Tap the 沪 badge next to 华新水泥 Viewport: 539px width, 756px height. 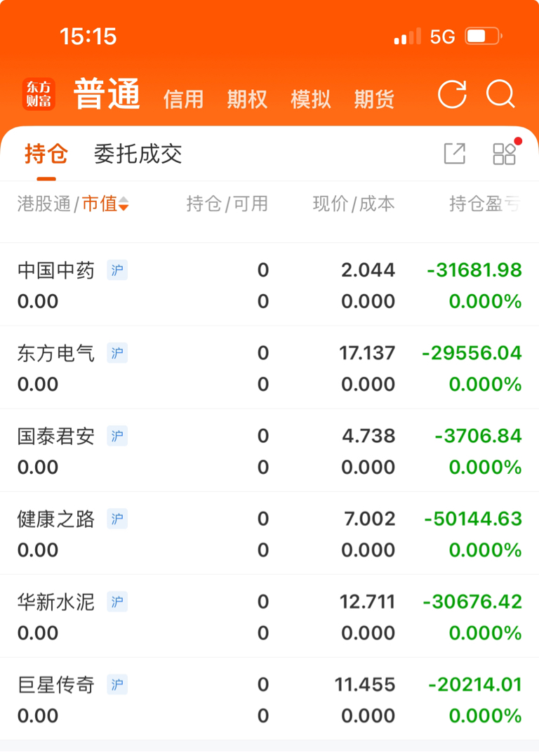[117, 602]
